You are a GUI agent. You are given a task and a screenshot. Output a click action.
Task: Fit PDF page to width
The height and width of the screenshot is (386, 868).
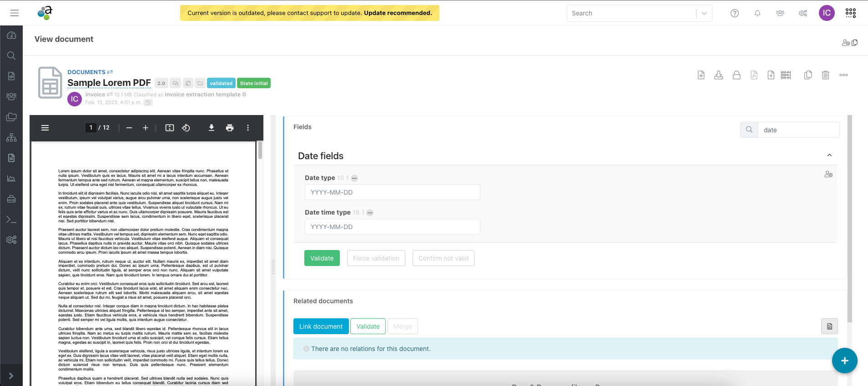click(170, 128)
